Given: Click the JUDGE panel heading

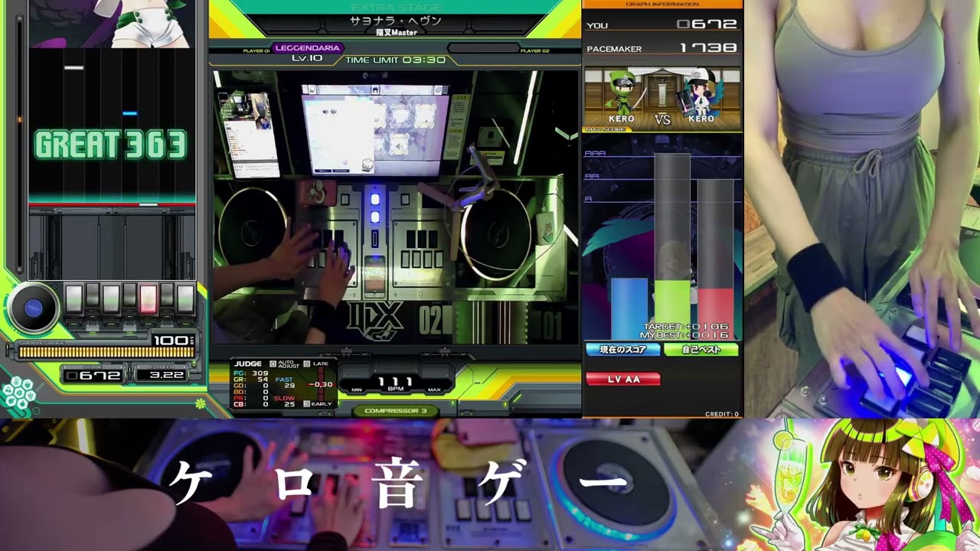Looking at the screenshot, I should [248, 364].
